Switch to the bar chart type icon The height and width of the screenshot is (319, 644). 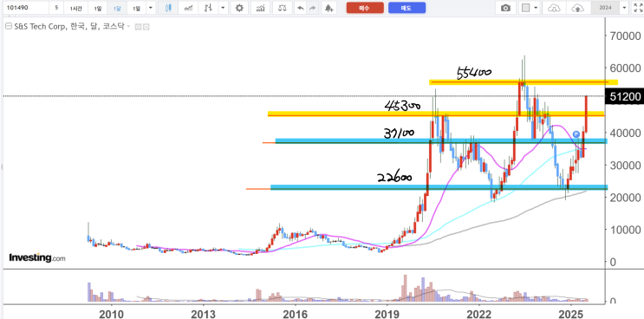pyautogui.click(x=208, y=8)
